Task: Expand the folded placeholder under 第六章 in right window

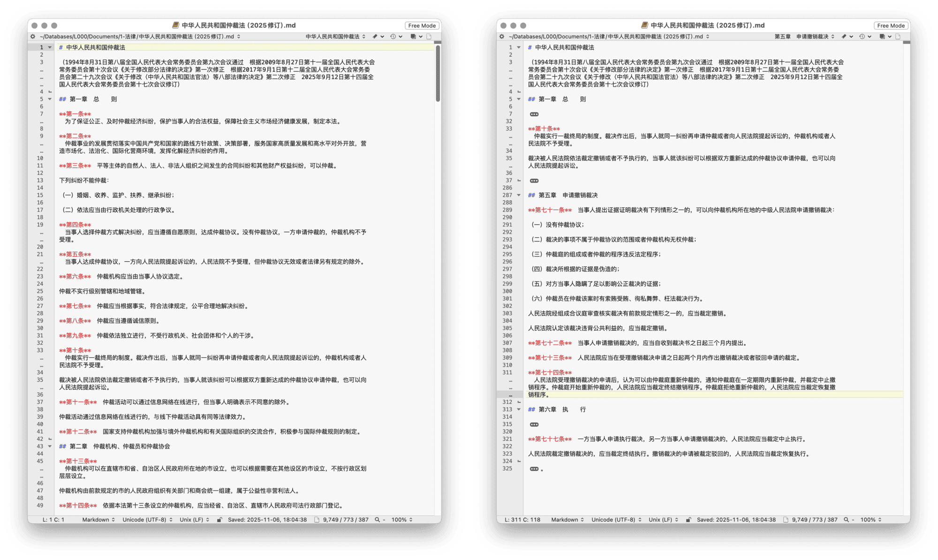Action: pos(534,424)
